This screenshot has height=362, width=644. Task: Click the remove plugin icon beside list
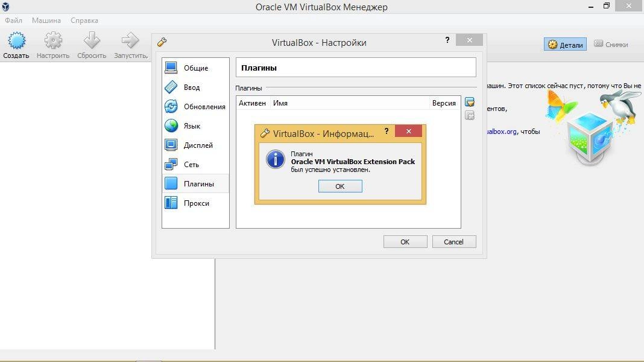(470, 115)
